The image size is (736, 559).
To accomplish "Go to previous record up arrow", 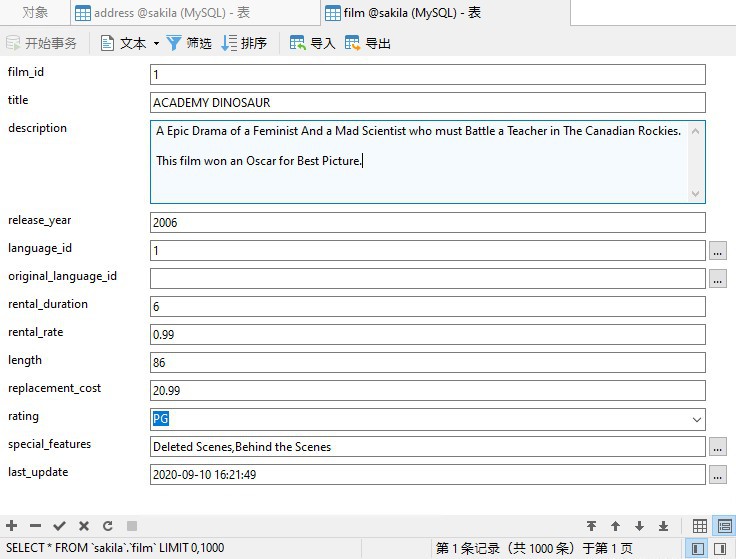I will [615, 526].
